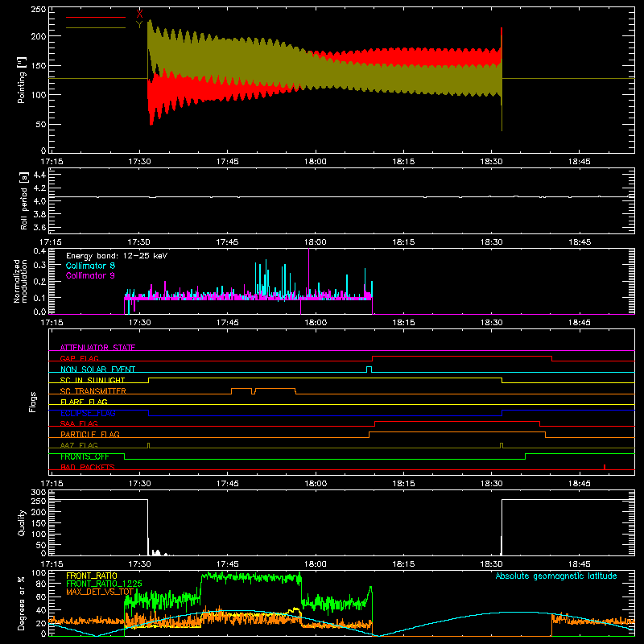Click 'Energy band: 12-25 keV' annotation
The width and height of the screenshot is (644, 644).
click(x=117, y=256)
